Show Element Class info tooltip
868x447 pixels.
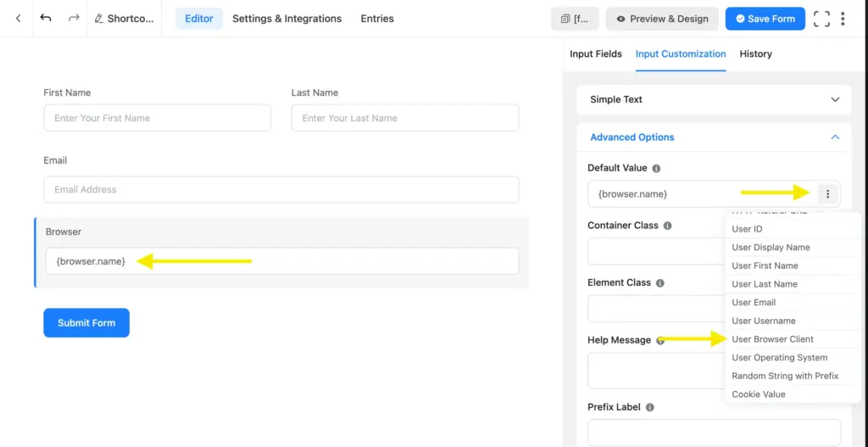(659, 283)
